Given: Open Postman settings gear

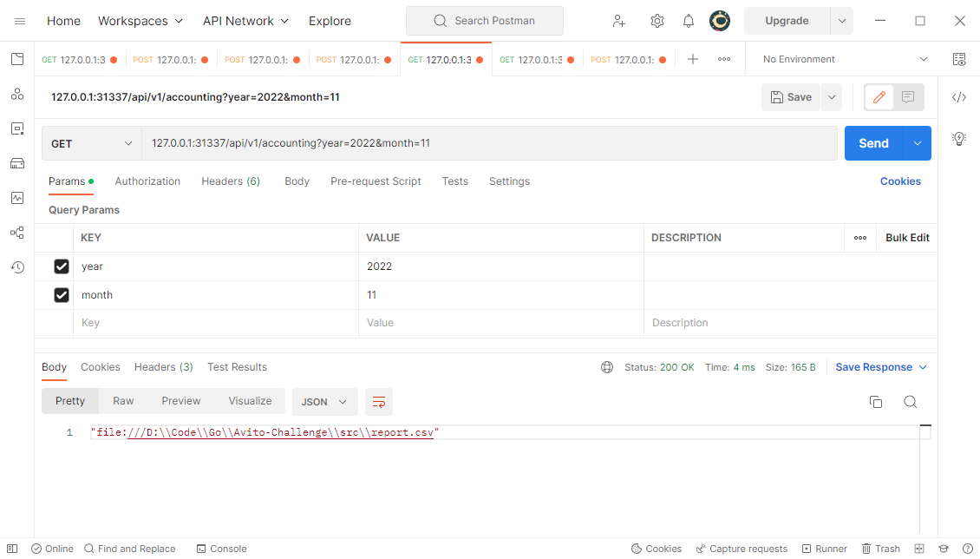Looking at the screenshot, I should click(657, 20).
